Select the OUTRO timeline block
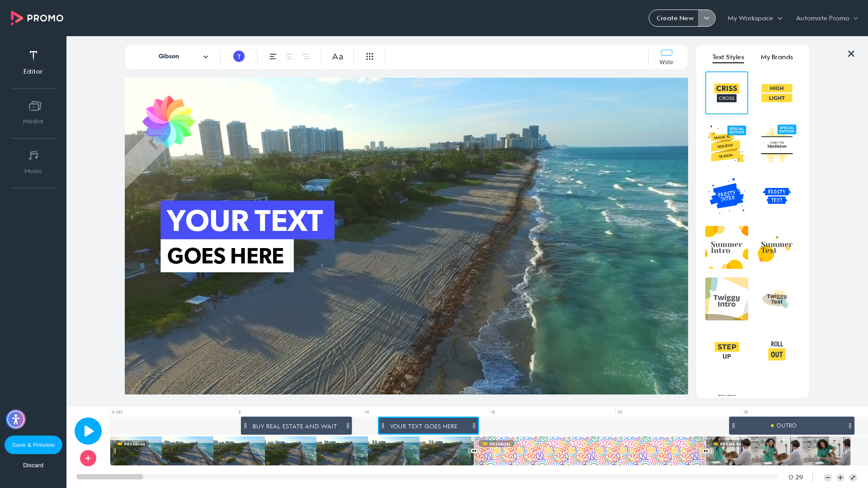 pyautogui.click(x=792, y=426)
